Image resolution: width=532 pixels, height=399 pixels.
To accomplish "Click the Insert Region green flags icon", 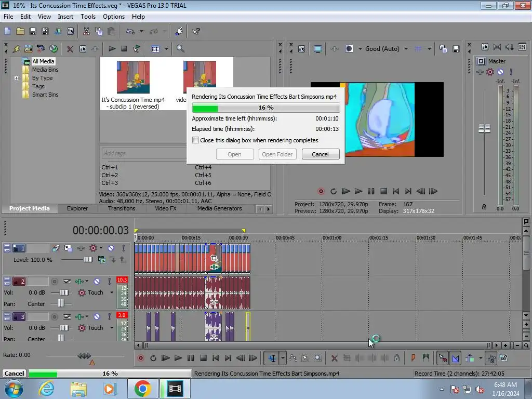I will (426, 358).
